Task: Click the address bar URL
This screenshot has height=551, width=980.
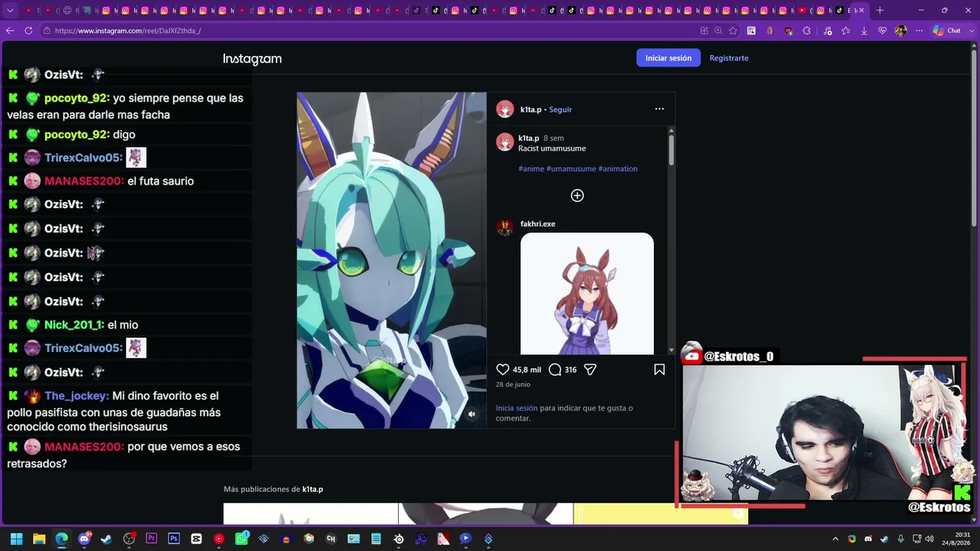Action: [128, 31]
